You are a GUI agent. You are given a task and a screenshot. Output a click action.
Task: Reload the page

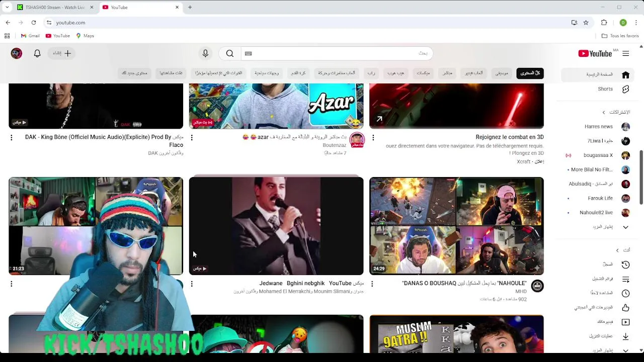tap(34, 23)
